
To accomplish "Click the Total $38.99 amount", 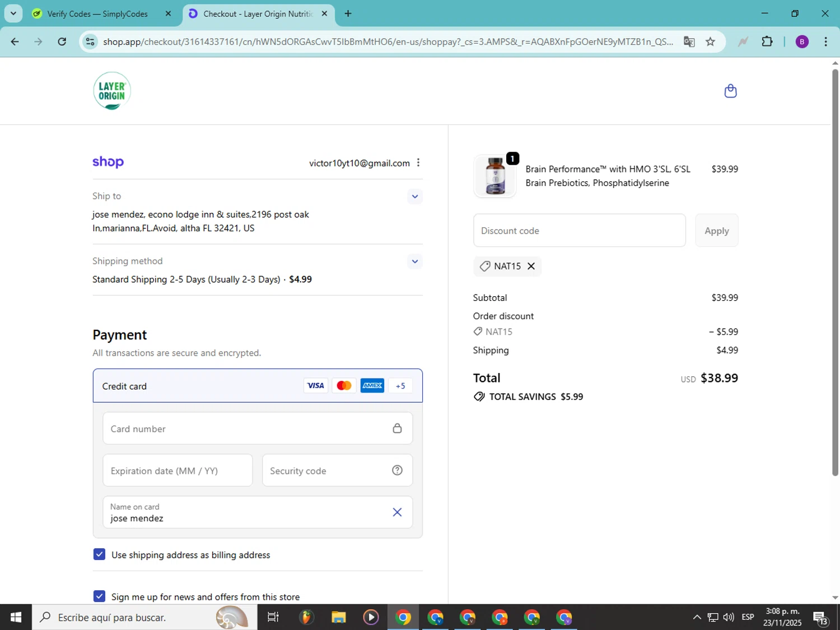I will 719,378.
